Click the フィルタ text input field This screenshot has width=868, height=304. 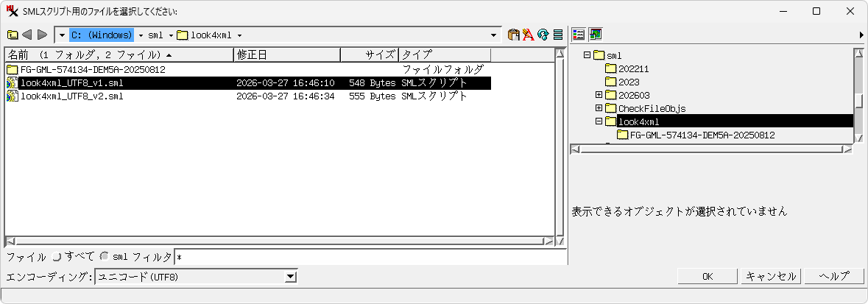click(368, 258)
